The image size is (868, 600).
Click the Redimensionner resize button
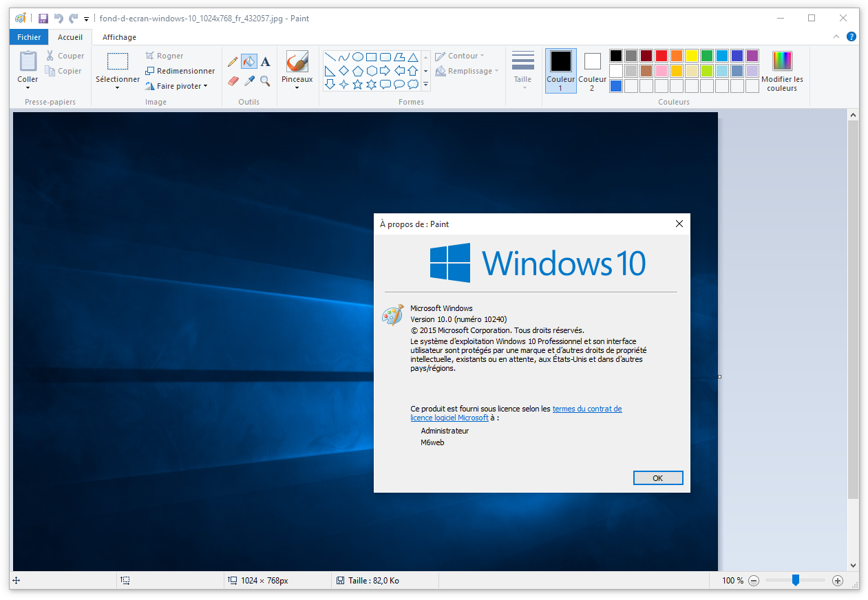point(180,71)
